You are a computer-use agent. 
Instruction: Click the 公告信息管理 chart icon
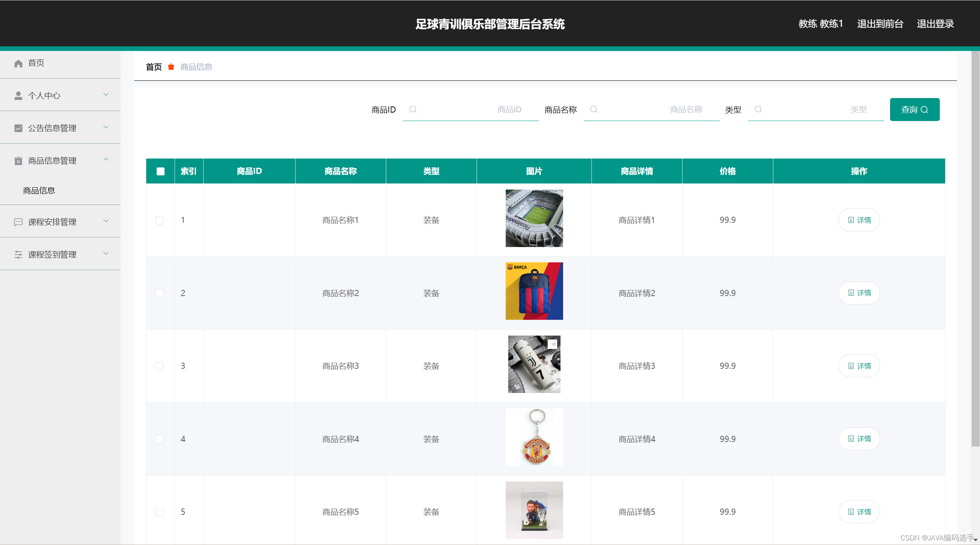18,128
